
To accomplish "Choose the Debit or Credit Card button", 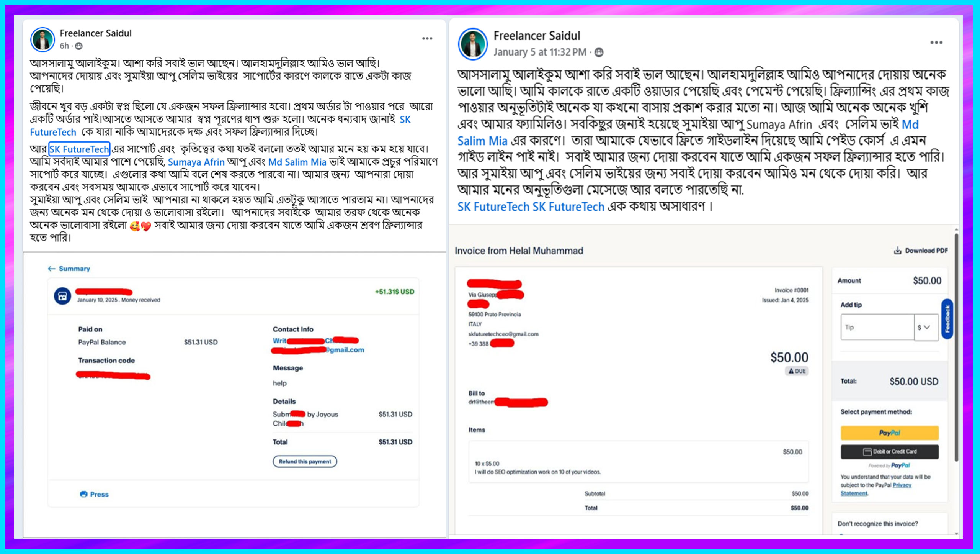I will pyautogui.click(x=890, y=452).
